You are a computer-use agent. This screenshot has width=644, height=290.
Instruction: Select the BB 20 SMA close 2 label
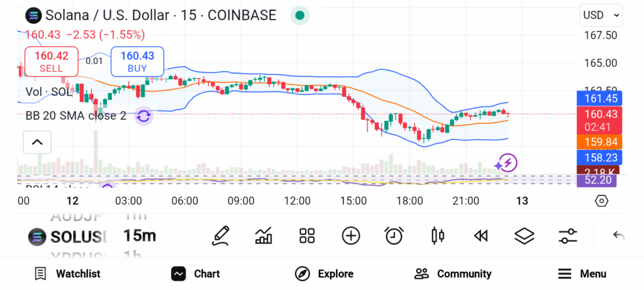(76, 116)
